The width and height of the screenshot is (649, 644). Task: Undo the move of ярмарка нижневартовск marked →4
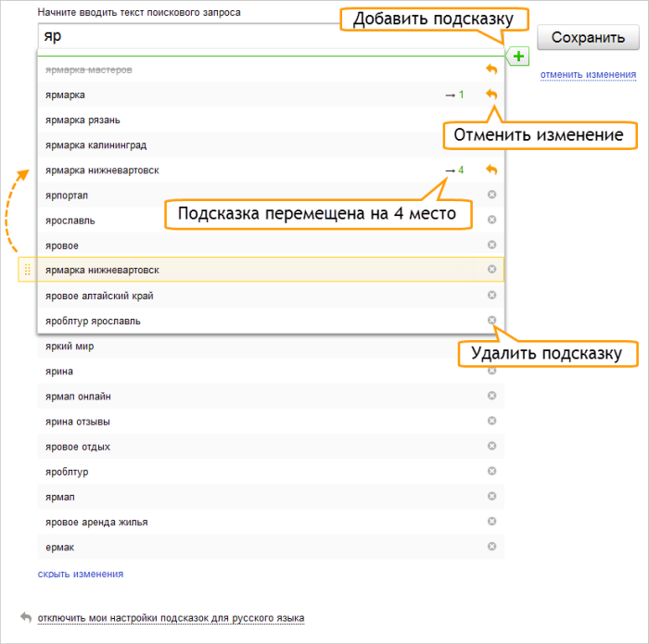coord(491,170)
